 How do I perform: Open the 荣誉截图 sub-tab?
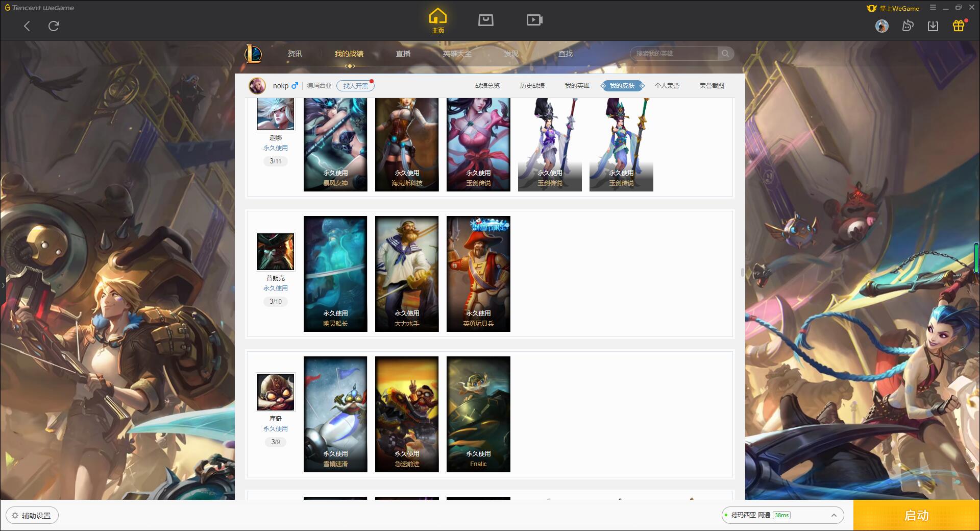point(712,86)
